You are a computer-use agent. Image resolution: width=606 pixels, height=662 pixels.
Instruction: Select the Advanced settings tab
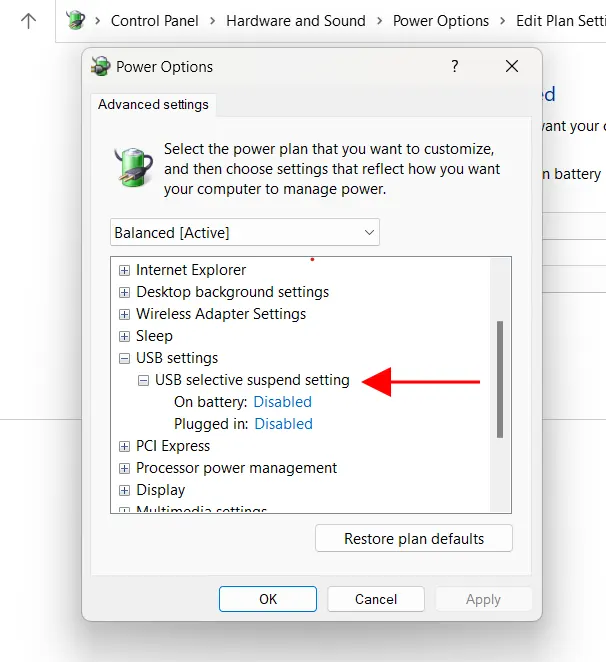coord(153,104)
